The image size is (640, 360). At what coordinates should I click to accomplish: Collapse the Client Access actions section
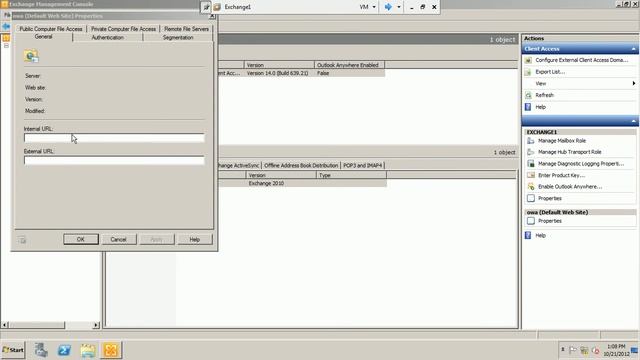click(x=633, y=49)
